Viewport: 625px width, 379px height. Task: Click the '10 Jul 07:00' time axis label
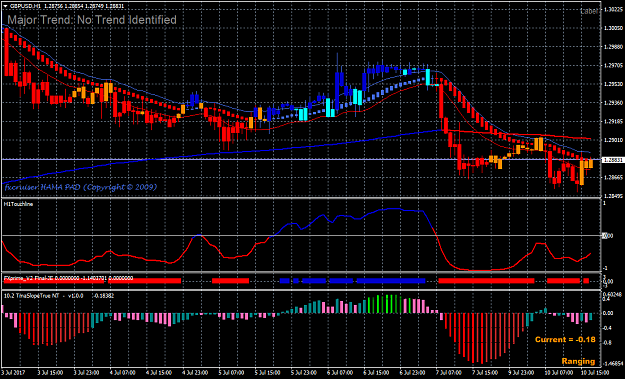[559, 373]
